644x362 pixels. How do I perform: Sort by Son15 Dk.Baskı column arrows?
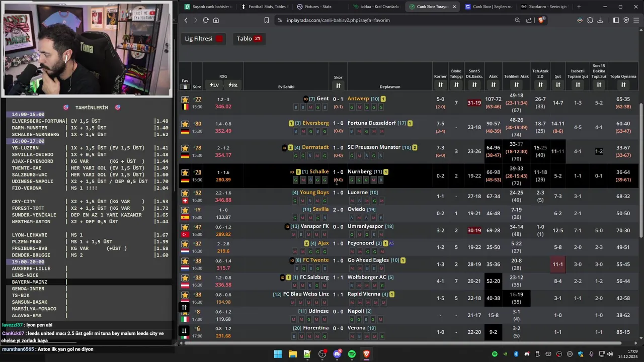pyautogui.click(x=474, y=84)
